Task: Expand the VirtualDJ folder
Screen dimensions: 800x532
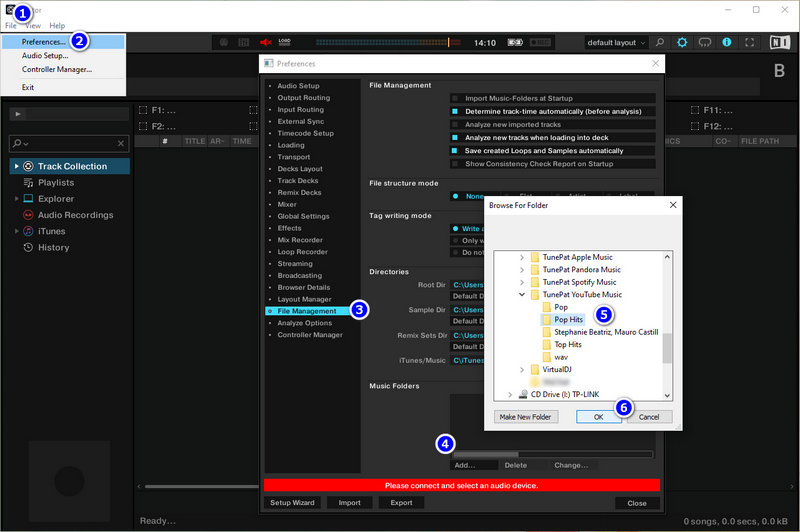Action: 521,370
